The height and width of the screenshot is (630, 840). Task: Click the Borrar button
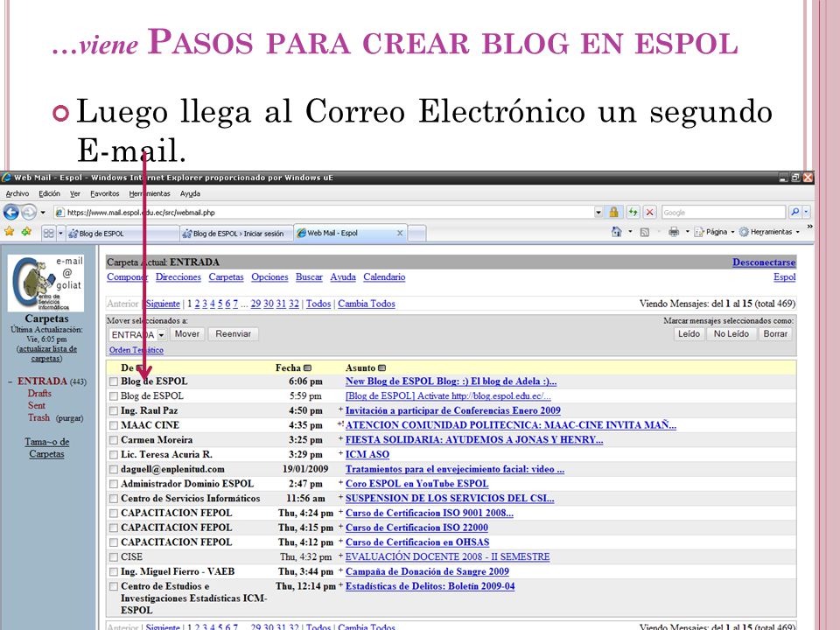coord(775,333)
